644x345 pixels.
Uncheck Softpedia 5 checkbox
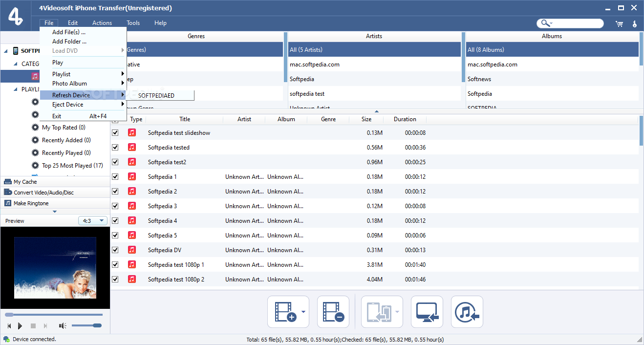[115, 235]
